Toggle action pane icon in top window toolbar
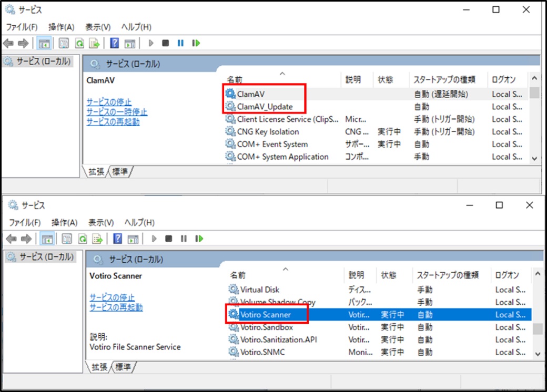Viewport: 547px width, 392px height. click(130, 44)
